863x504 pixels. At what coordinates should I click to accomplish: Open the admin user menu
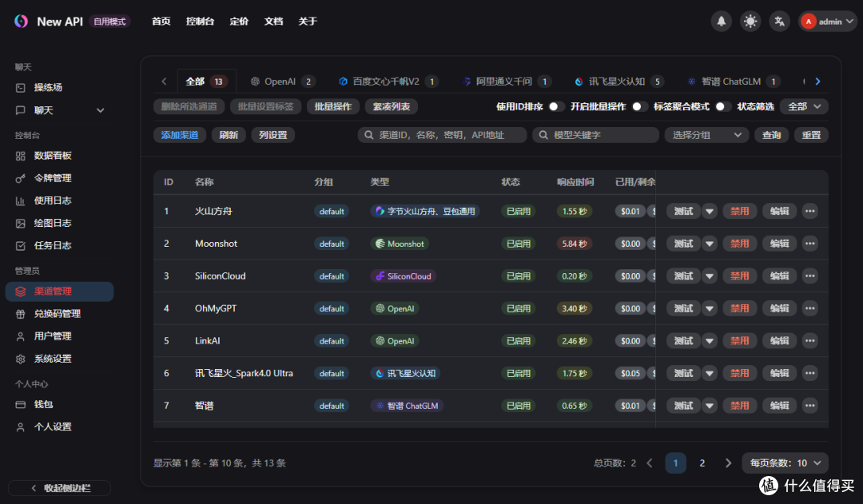[x=827, y=22]
